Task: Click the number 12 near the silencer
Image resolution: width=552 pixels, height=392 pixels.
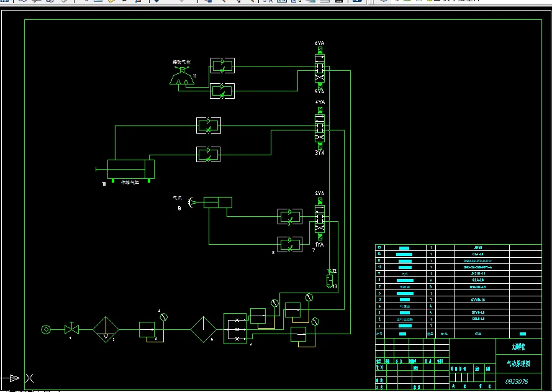Action: click(x=335, y=271)
